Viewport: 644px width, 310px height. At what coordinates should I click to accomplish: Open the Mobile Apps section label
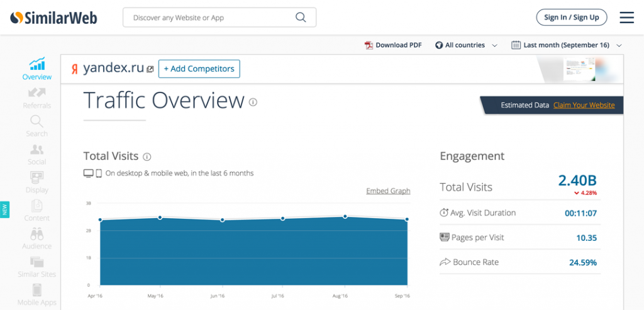click(37, 302)
